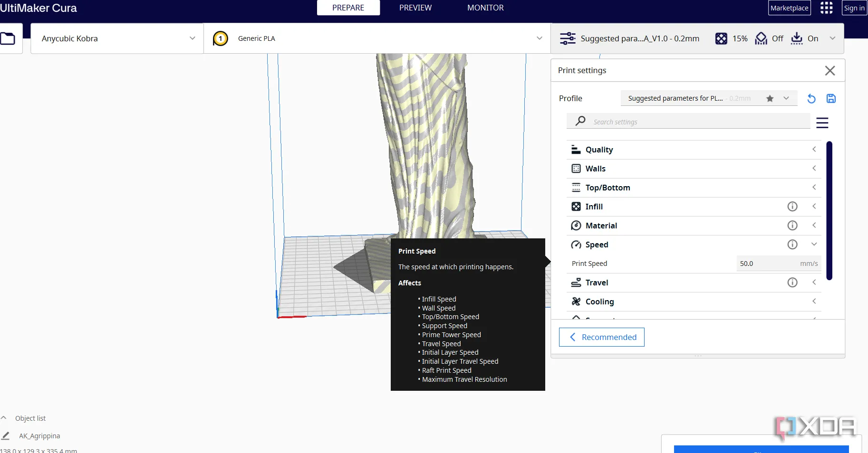Collapse the Speed section chevron
This screenshot has width=868, height=453.
point(814,244)
